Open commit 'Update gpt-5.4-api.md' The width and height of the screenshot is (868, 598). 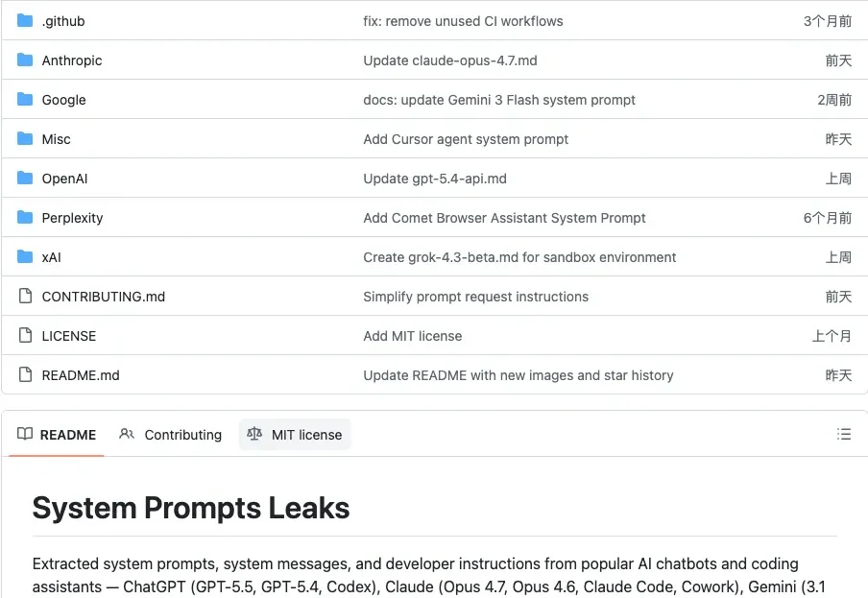[435, 179]
